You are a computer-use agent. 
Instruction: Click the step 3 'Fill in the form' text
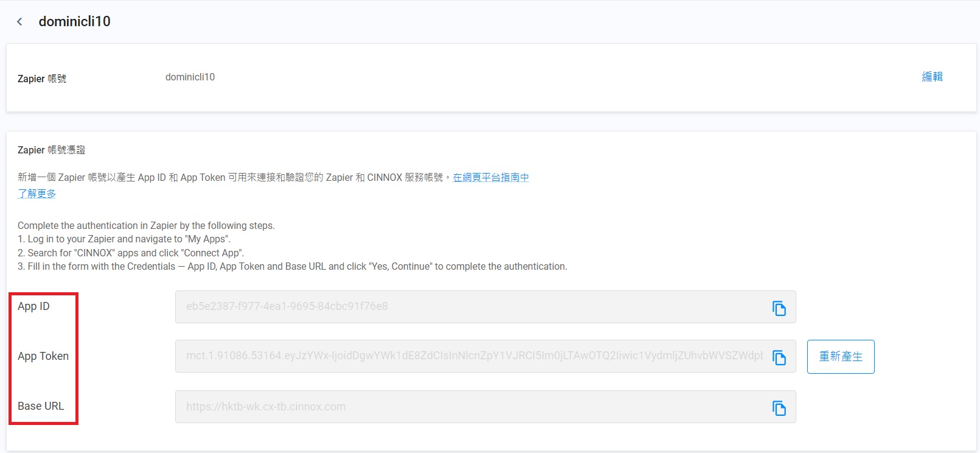tap(292, 267)
